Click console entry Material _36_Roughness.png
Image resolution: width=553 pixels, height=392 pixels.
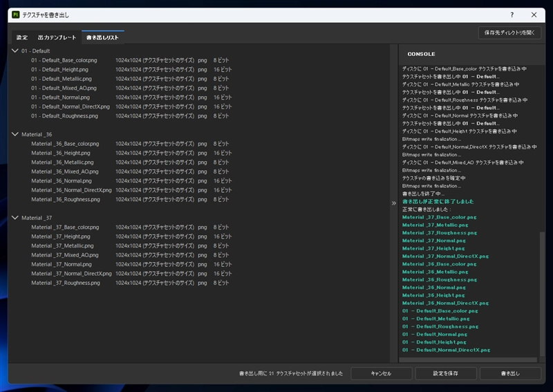(440, 280)
